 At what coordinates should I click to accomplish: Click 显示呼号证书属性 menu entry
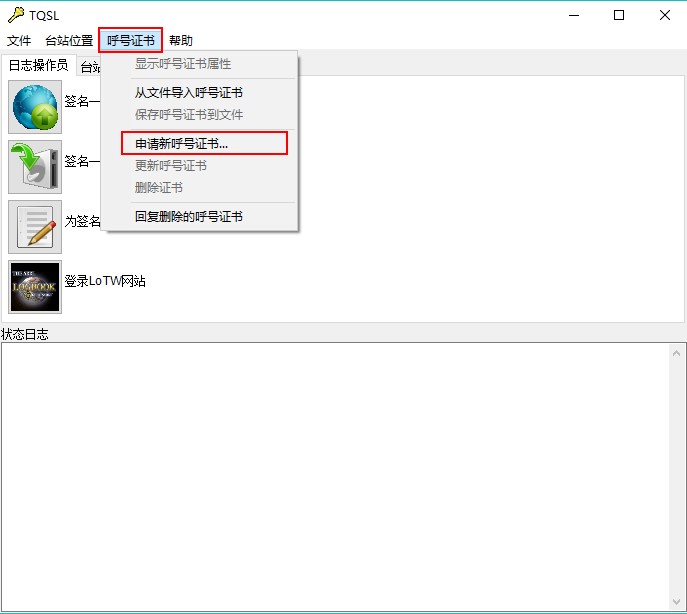pos(183,64)
